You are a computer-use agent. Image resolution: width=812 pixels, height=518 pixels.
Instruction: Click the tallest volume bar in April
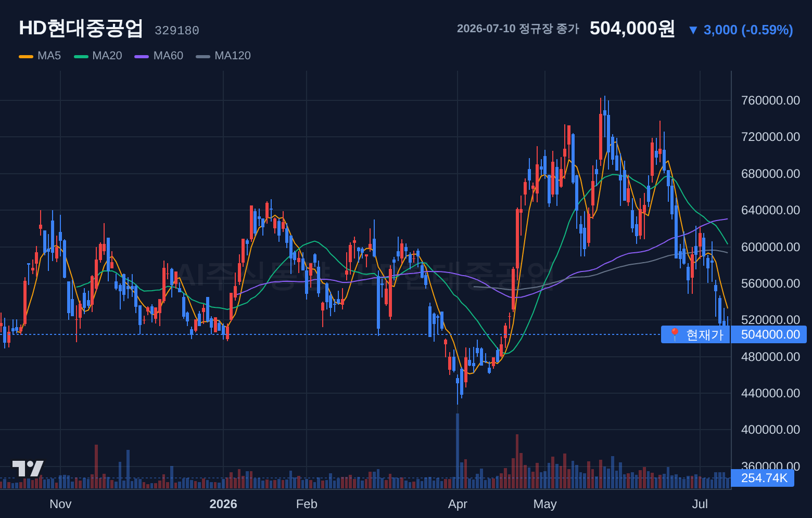coord(458,451)
